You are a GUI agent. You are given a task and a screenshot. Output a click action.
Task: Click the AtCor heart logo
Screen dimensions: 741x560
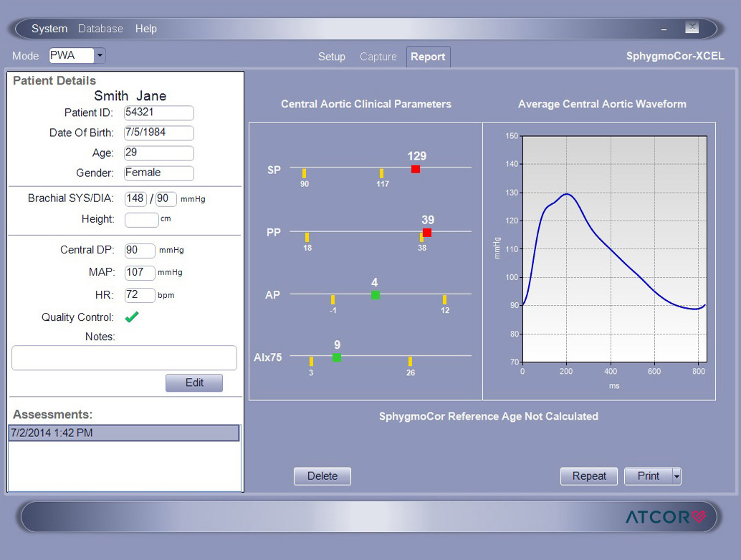coord(699,516)
